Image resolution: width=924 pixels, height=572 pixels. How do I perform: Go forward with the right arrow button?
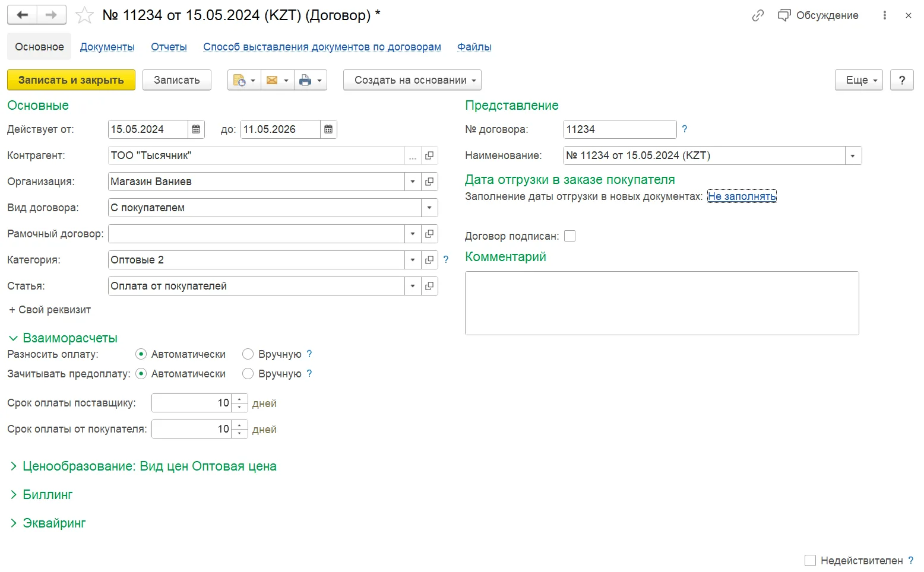tap(52, 15)
